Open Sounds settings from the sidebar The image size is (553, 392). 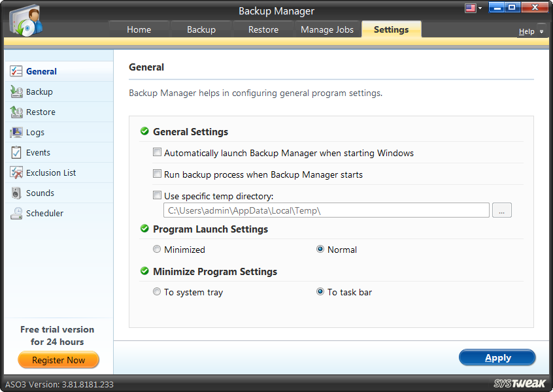[x=16, y=193]
